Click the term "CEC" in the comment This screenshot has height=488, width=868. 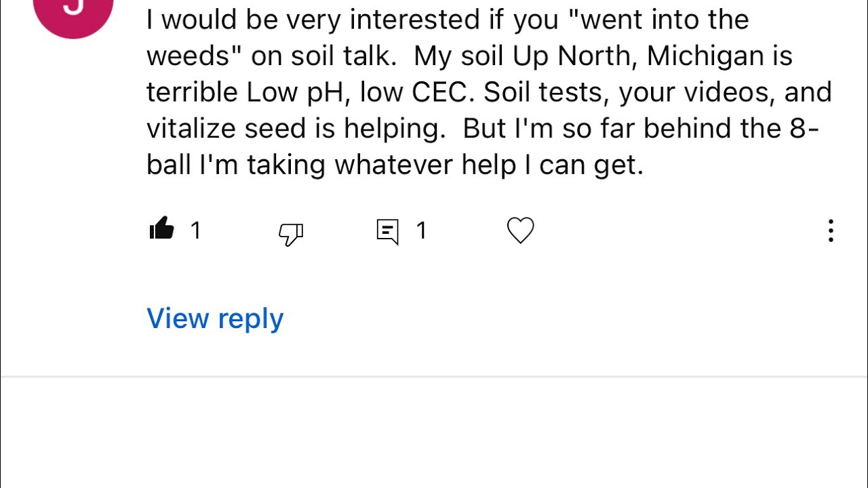tap(440, 92)
